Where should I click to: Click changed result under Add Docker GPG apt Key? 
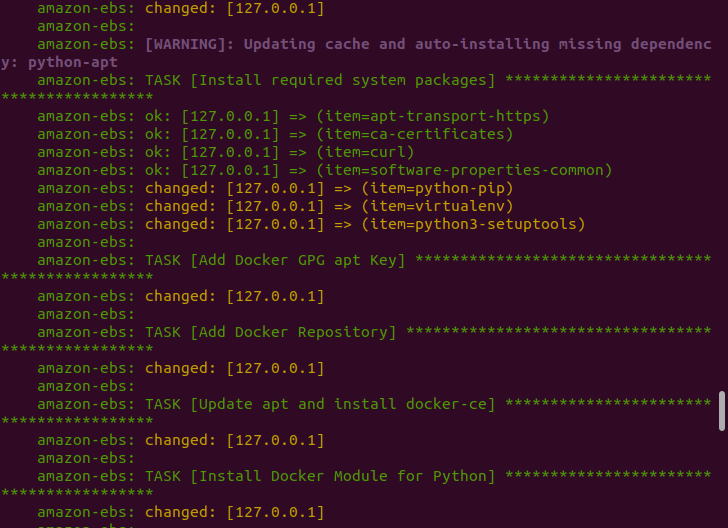coord(234,296)
